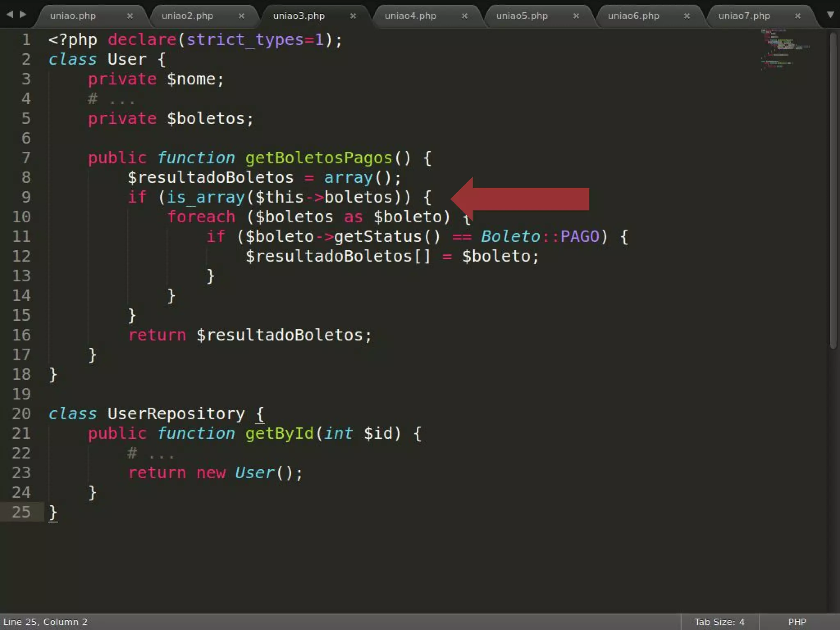The height and width of the screenshot is (630, 840).
Task: Close the uniao2.php tab
Action: pos(241,16)
